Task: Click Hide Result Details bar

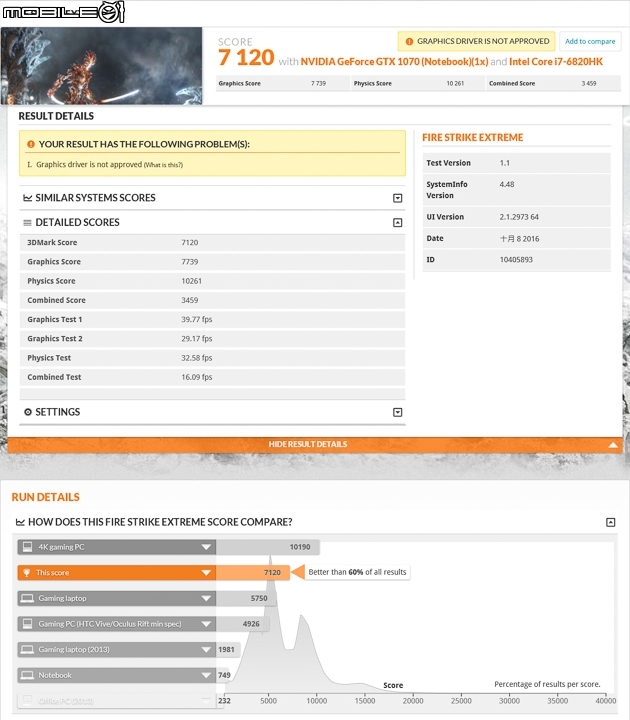Action: [315, 444]
